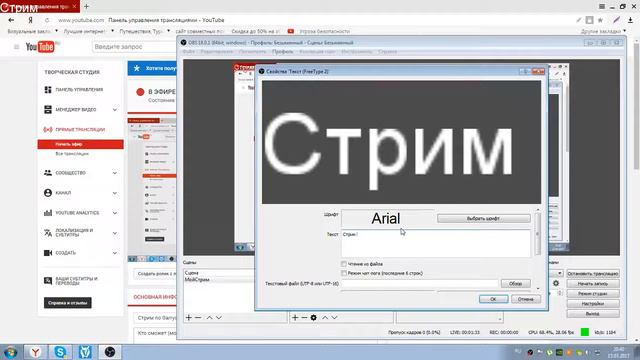The height and width of the screenshot is (360, 640).
Task: Move scene down with arrow icon
Action: [x=219, y=318]
